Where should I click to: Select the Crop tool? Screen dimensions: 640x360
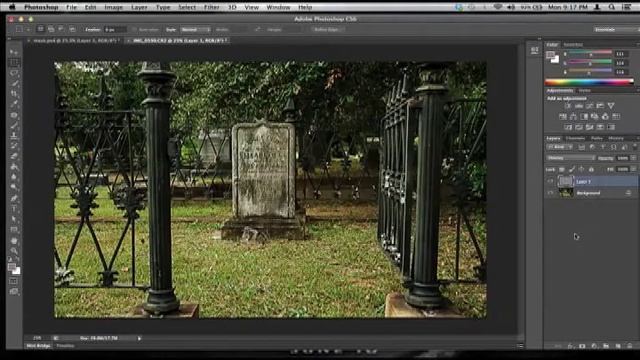click(14, 93)
